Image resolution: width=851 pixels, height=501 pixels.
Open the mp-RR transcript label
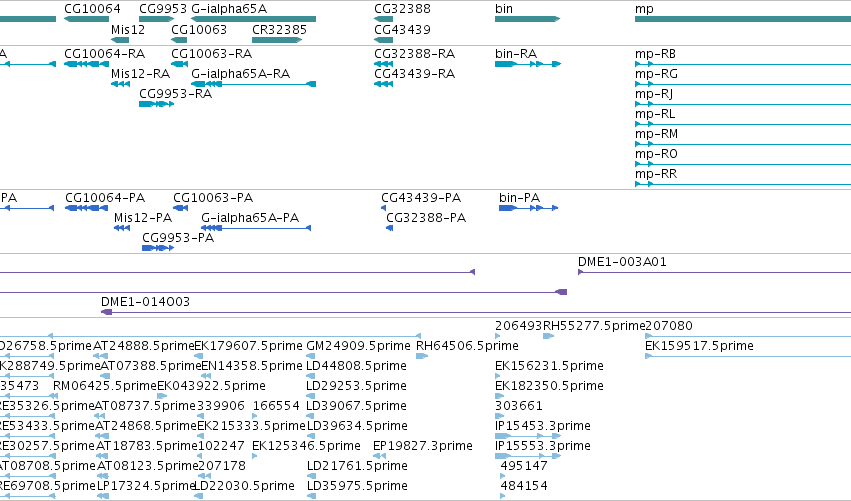coord(656,174)
